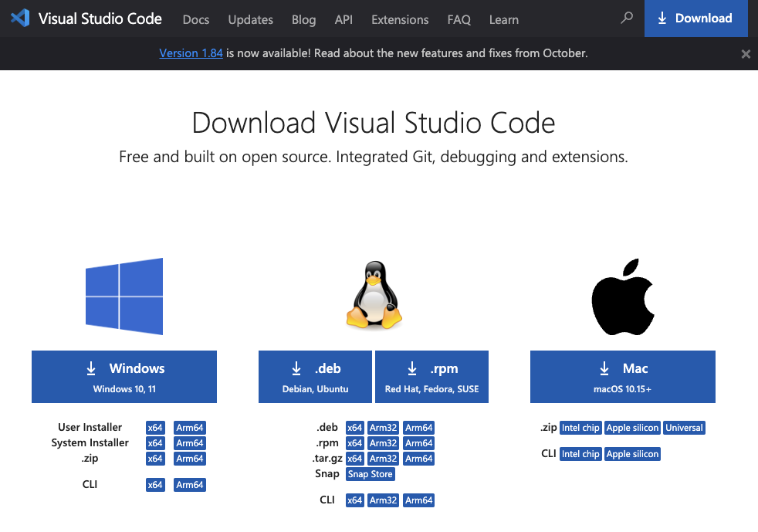Screen dimensions: 758x532
Task: Follow the Version 1.84 link
Action: 191,53
